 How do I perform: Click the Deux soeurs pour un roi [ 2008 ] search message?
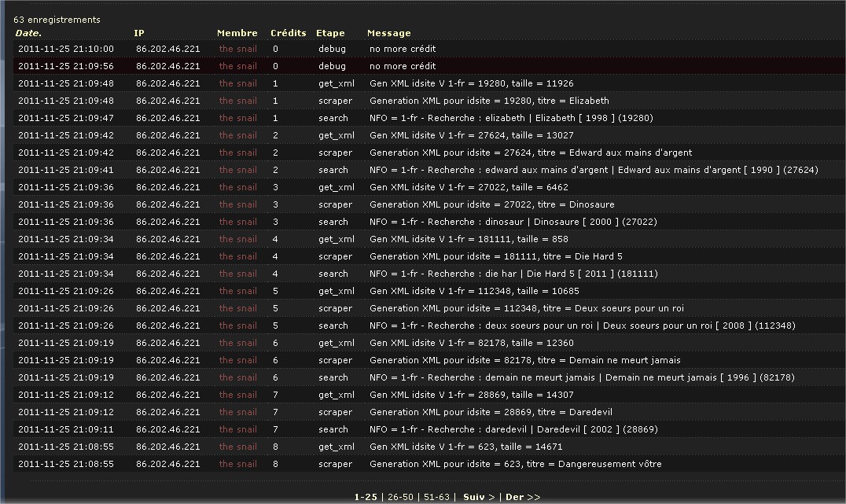click(583, 325)
